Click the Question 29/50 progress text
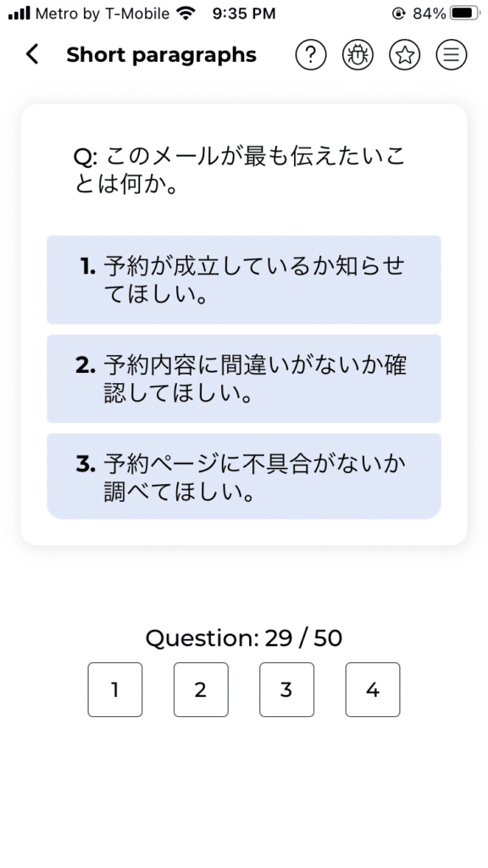488x868 pixels. point(244,637)
